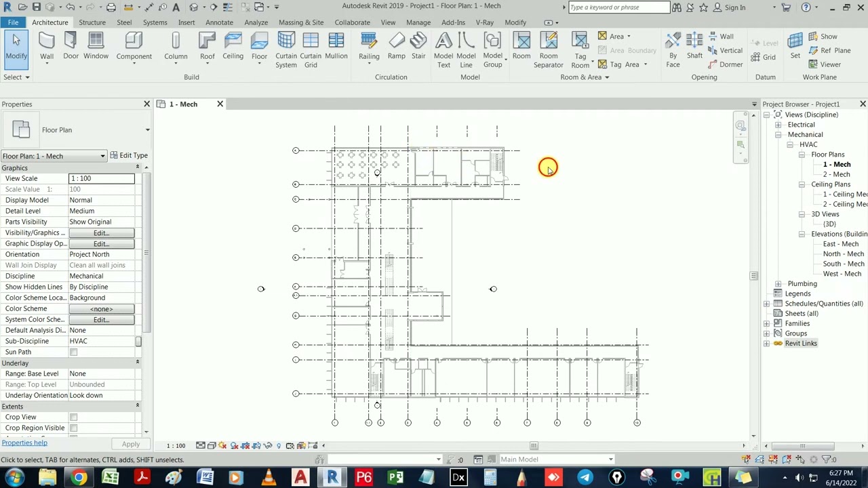The height and width of the screenshot is (488, 868).
Task: Open the 2 - Mech floor plan view
Action: [836, 175]
